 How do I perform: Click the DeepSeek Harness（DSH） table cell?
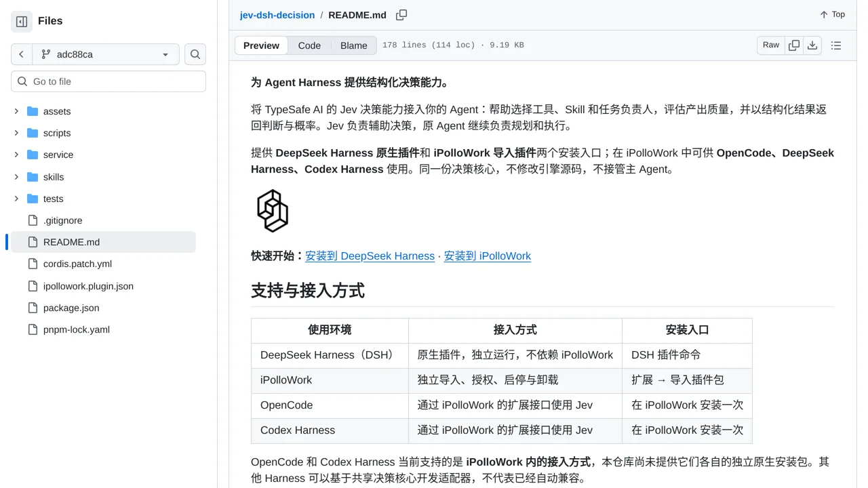(330, 355)
